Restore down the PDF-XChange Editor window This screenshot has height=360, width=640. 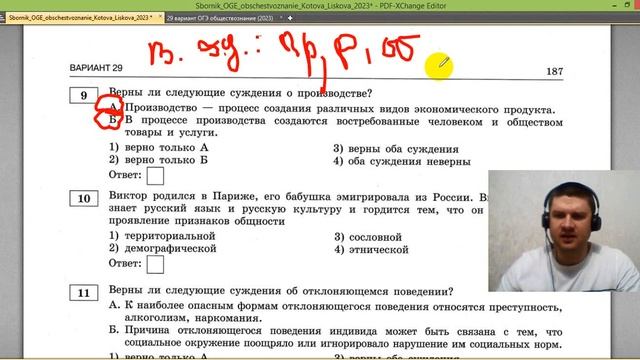point(627,5)
